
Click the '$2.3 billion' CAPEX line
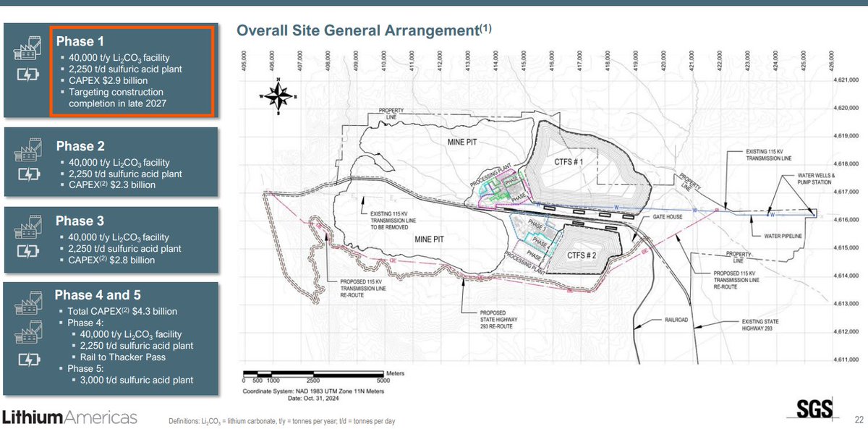pos(113,185)
